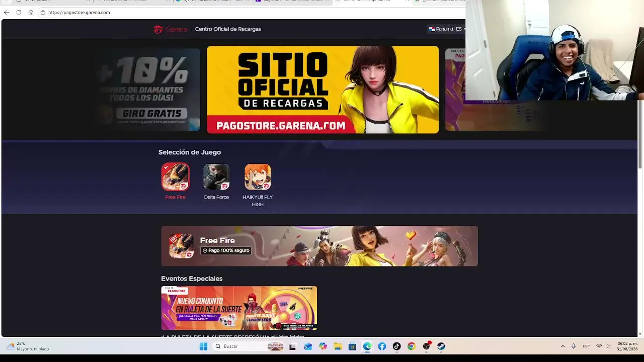The height and width of the screenshot is (362, 644).
Task: Open OBS Studio from the taskbar
Action: point(426,346)
